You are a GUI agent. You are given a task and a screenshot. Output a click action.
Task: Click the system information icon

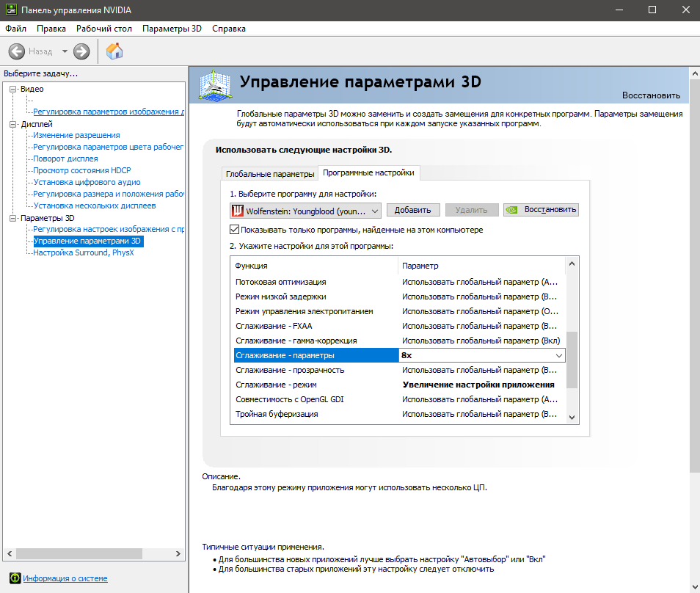[15, 578]
